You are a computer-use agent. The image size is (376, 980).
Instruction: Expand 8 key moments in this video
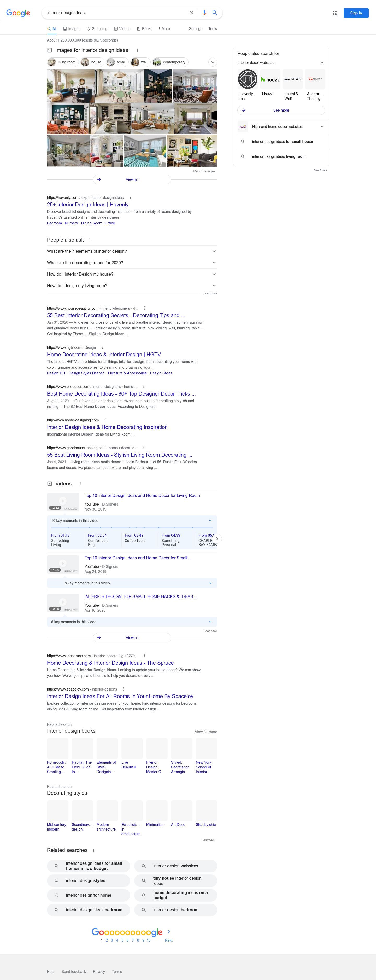[x=132, y=583]
